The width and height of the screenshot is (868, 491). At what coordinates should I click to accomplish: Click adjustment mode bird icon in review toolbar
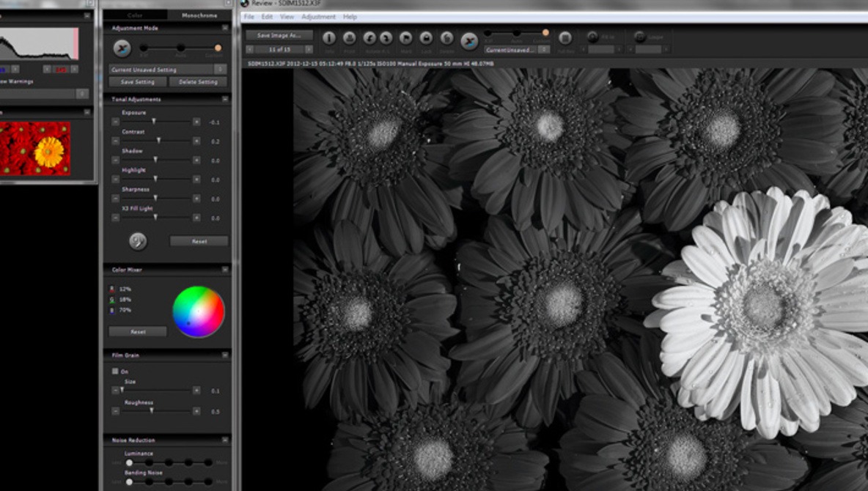469,41
